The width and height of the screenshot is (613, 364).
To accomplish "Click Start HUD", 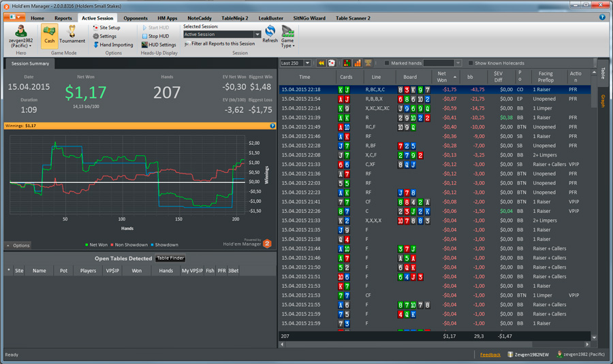I will click(155, 28).
